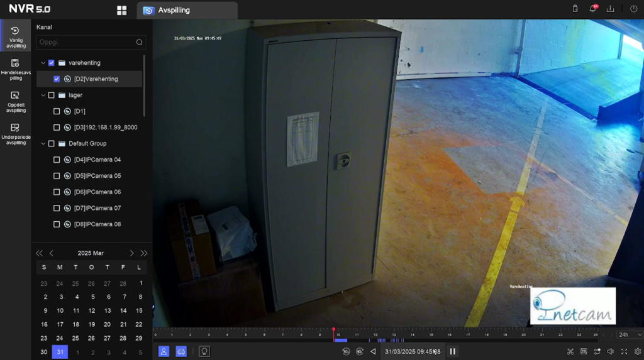
Task: Check the lager group checkbox
Action: (x=52, y=95)
